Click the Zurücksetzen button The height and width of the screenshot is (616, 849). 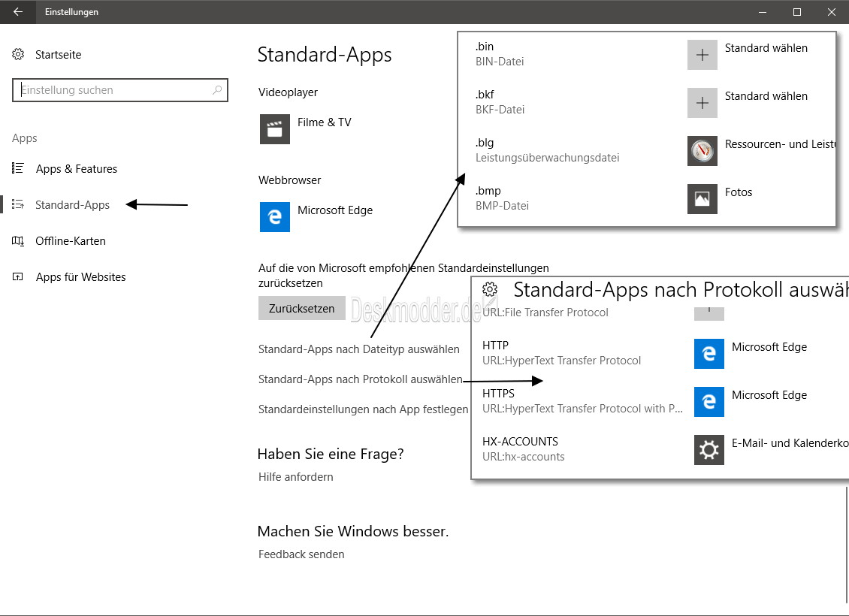click(301, 308)
